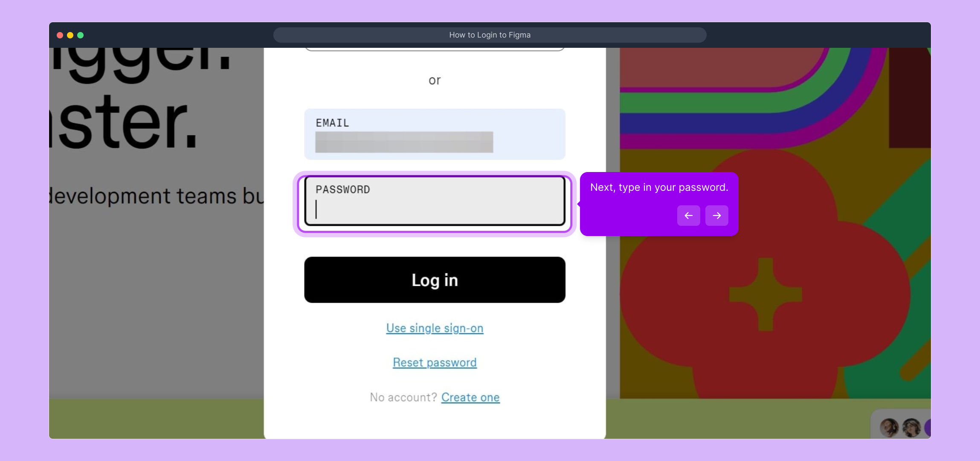This screenshot has height=461, width=980.
Task: Click the red close window dot
Action: 60,35
